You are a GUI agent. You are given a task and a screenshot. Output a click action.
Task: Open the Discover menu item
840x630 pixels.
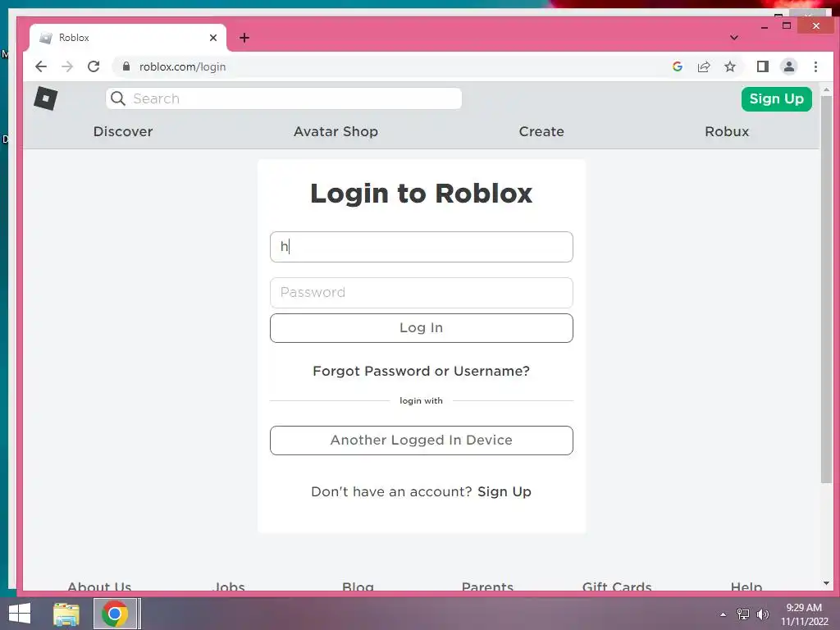123,131
